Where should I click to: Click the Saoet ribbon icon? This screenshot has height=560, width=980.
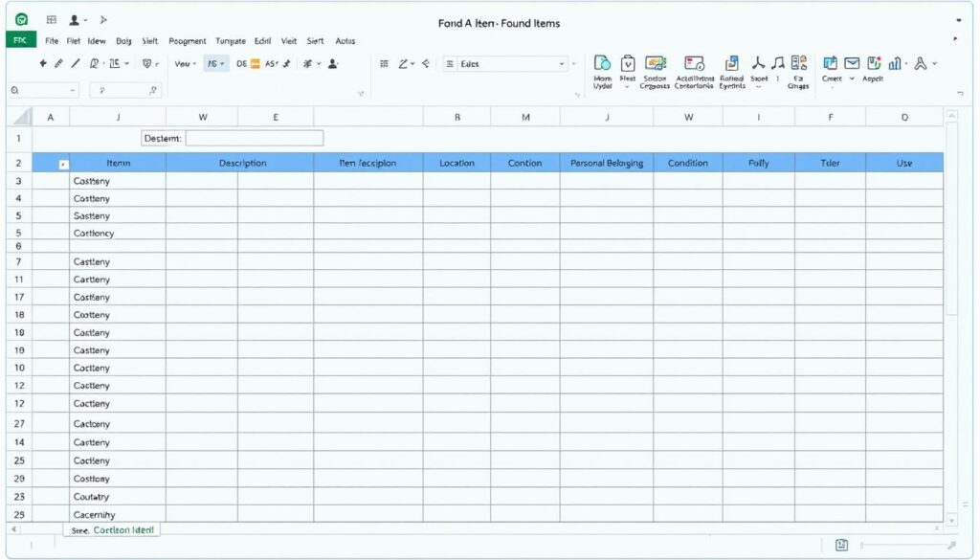758,68
